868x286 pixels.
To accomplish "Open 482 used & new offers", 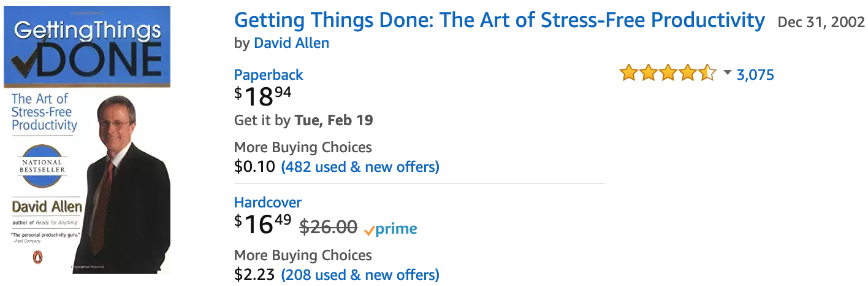I will (360, 167).
